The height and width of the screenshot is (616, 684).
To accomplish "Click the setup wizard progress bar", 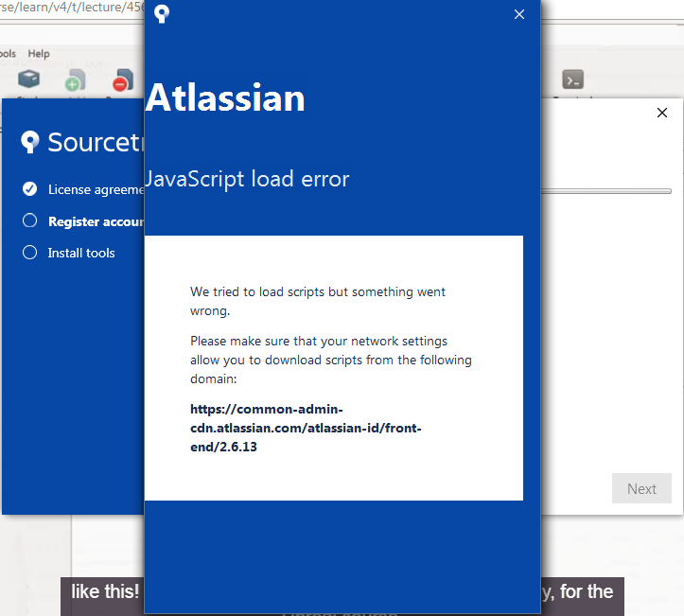I will (x=605, y=191).
